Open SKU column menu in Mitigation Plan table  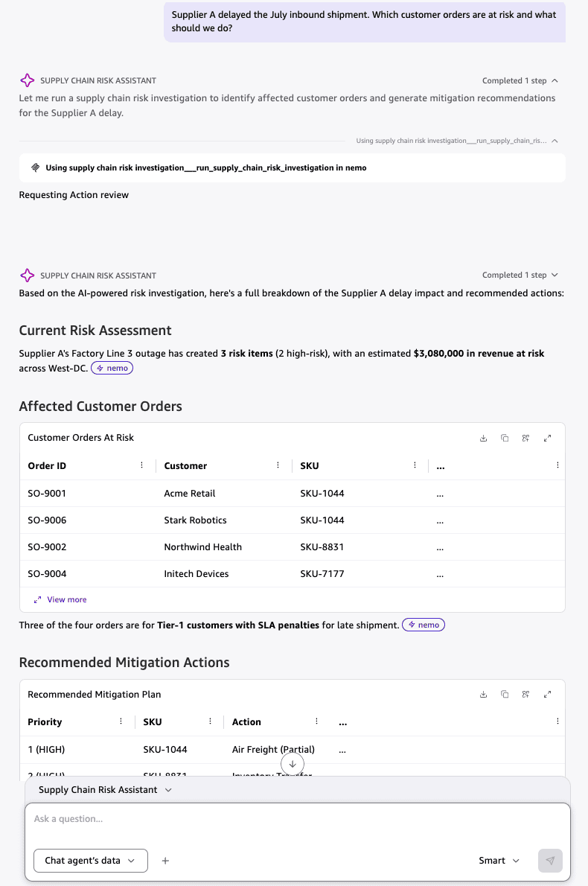pos(210,721)
